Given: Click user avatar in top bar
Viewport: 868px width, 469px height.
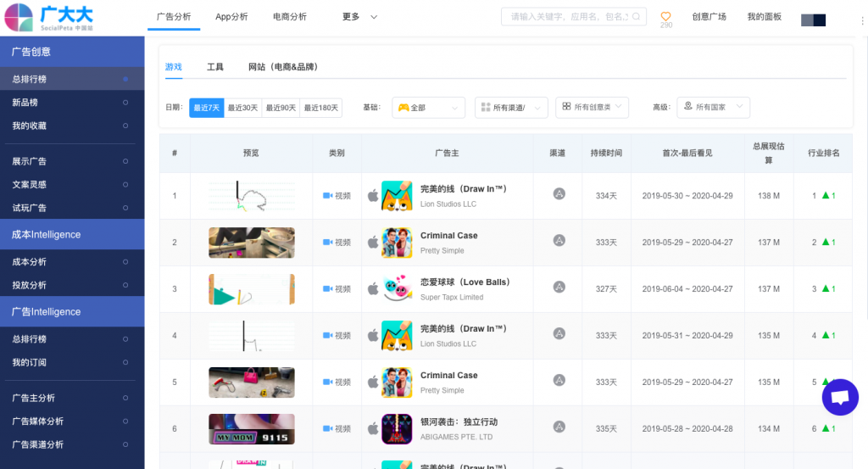Looking at the screenshot, I should (813, 20).
